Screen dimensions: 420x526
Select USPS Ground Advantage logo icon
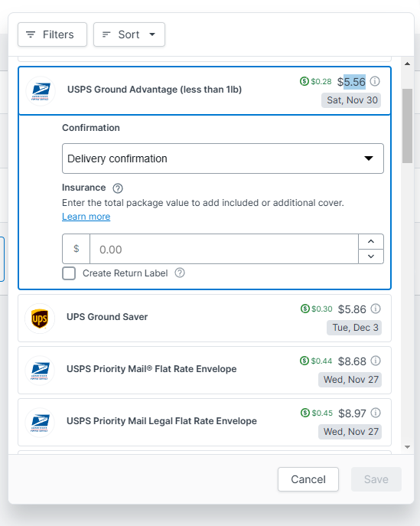point(41,91)
